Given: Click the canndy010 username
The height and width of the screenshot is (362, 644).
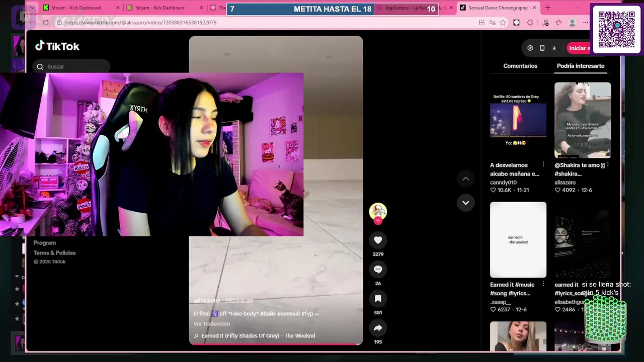Looking at the screenshot, I should click(503, 183).
